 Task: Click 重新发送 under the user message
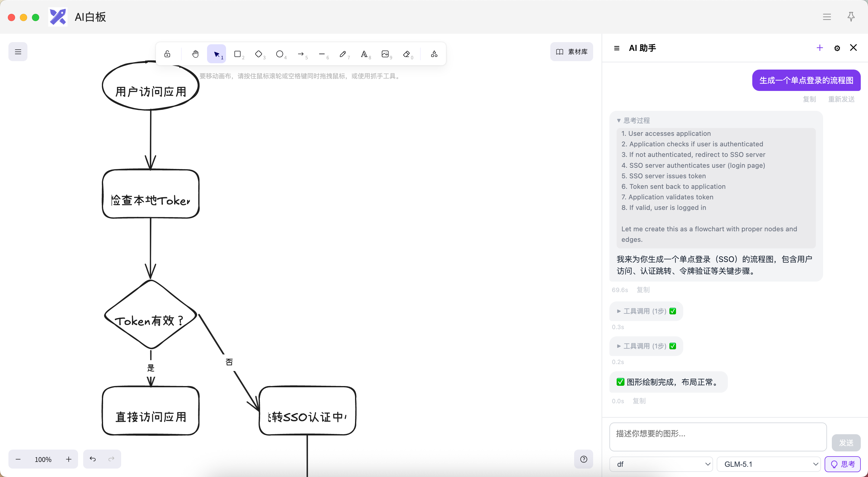pos(841,99)
